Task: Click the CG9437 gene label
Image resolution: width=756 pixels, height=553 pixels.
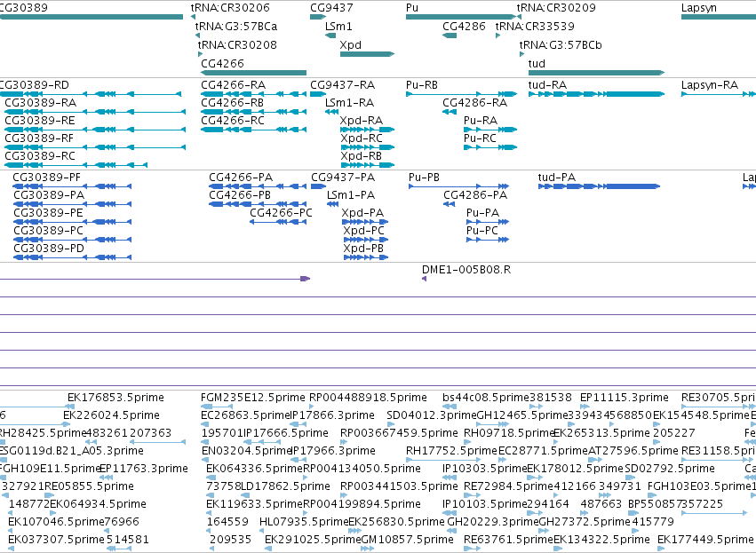Action: (331, 8)
